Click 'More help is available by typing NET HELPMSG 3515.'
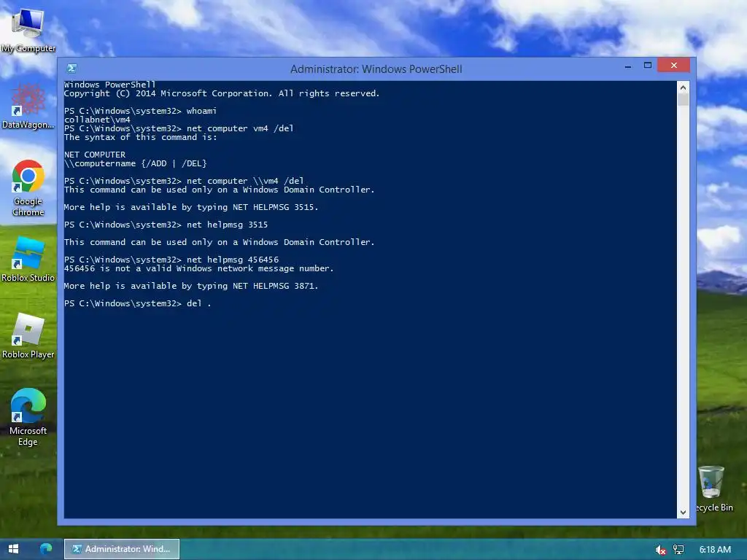 (x=191, y=207)
